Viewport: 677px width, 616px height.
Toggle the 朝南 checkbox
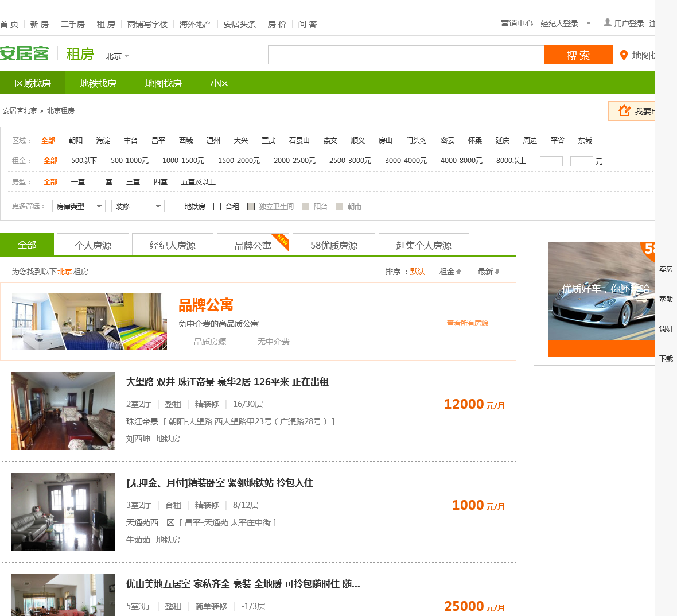(340, 207)
